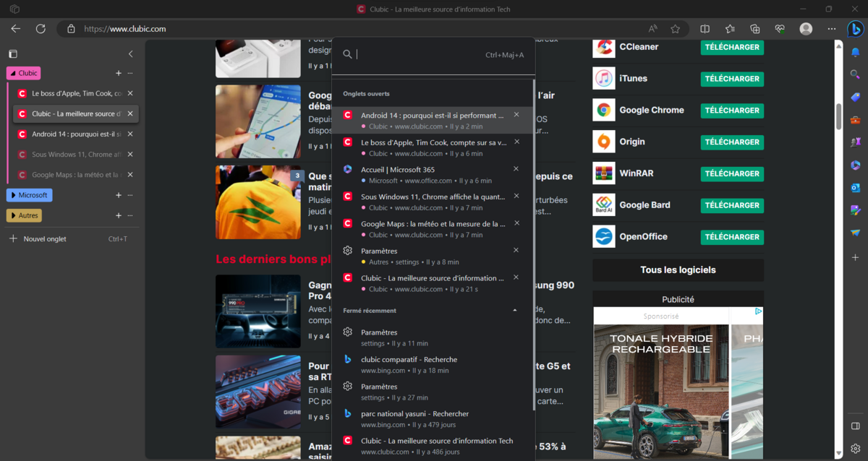The image size is (868, 461).
Task: Open the Microsoft 365 icon in sidebar
Action: pos(855,165)
